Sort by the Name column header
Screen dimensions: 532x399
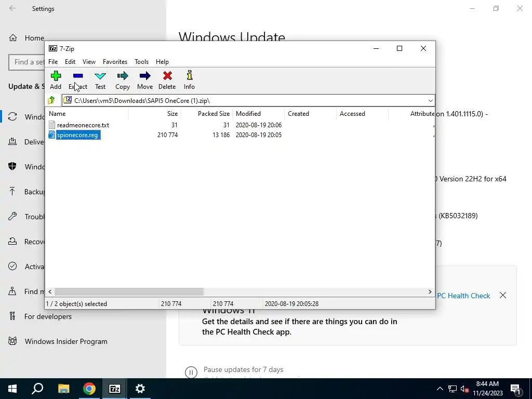coord(87,114)
